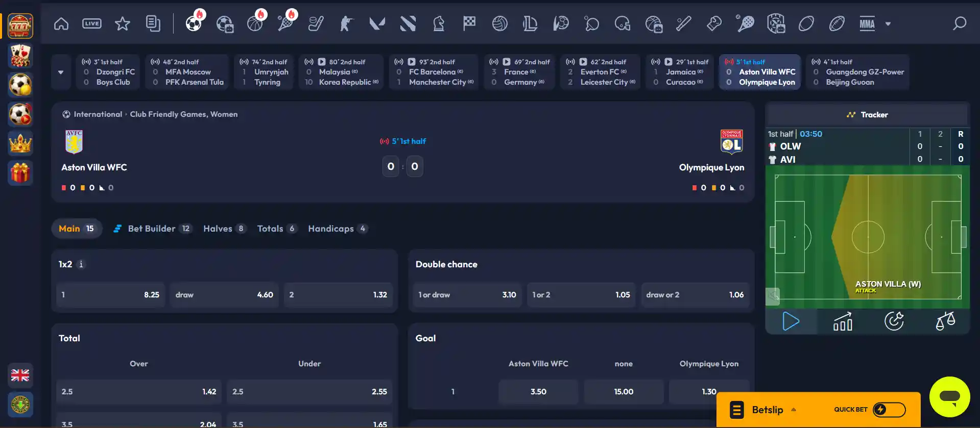Open the live chat support bubble

(x=949, y=397)
